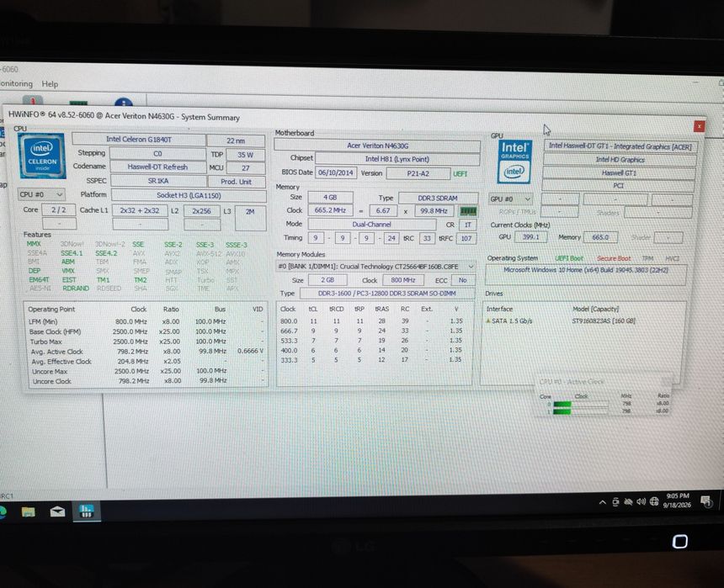Click the RDRAND feature label
Viewport: 724px width, 588px height.
tap(76, 288)
